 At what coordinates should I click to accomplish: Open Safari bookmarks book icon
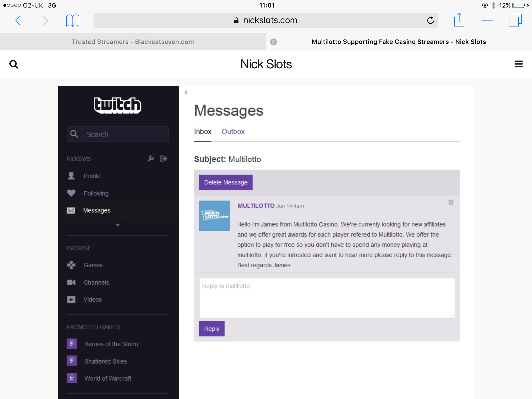tap(73, 21)
